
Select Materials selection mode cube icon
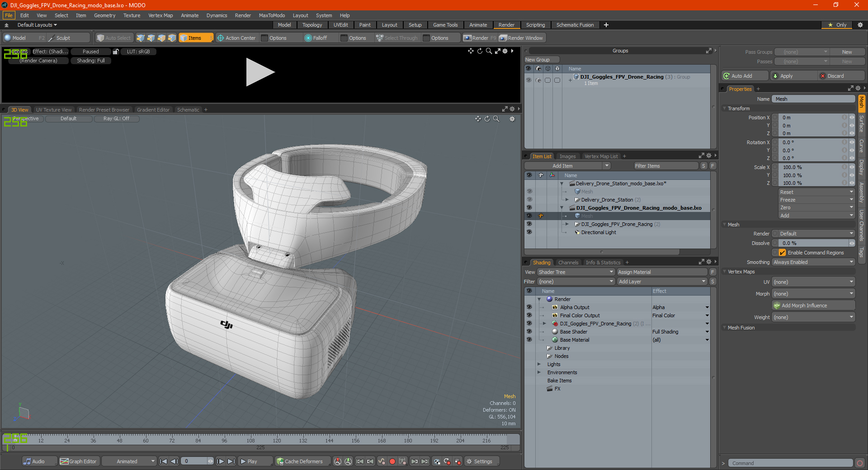[x=172, y=38]
